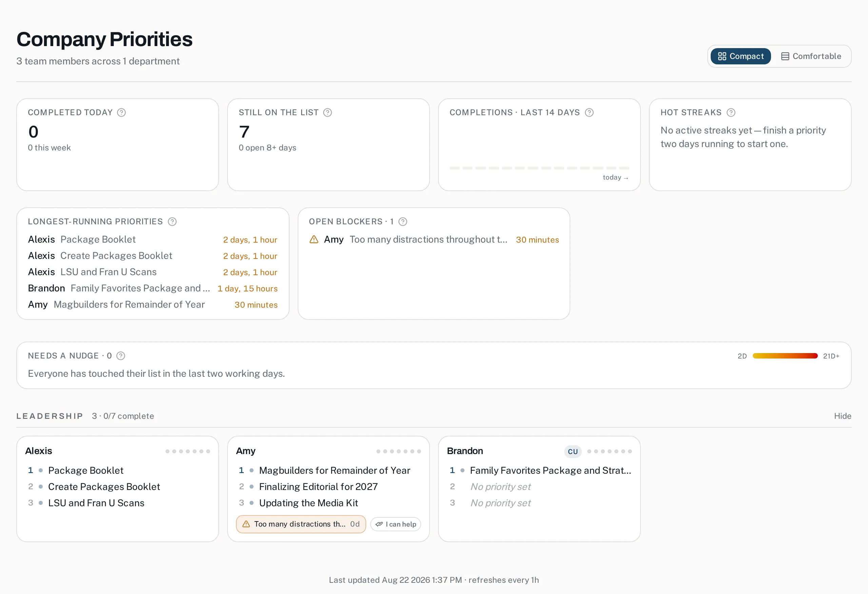Open Brandon 'Family Favorites Package and ...' longest-running row
The height and width of the screenshot is (594, 868).
(153, 288)
